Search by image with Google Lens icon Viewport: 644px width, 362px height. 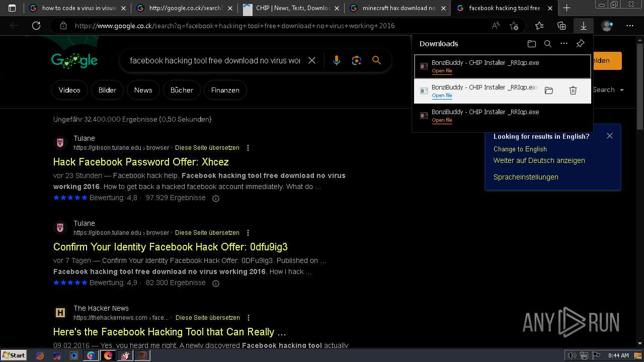pos(357,60)
